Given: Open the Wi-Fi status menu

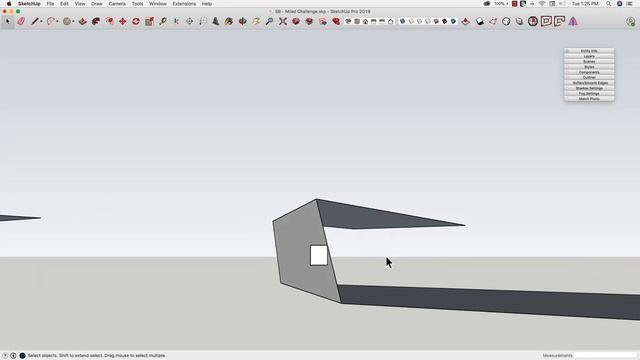Looking at the screenshot, I should click(x=542, y=4).
